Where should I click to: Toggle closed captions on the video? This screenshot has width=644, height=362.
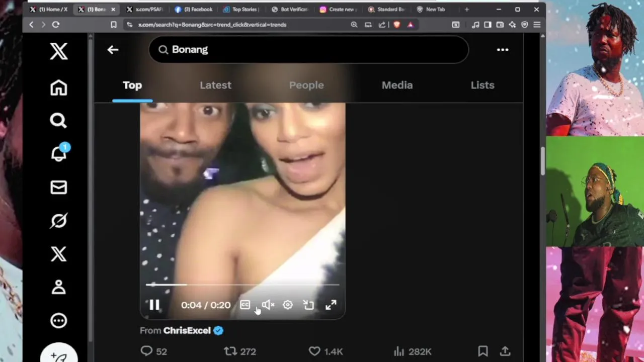click(x=245, y=305)
